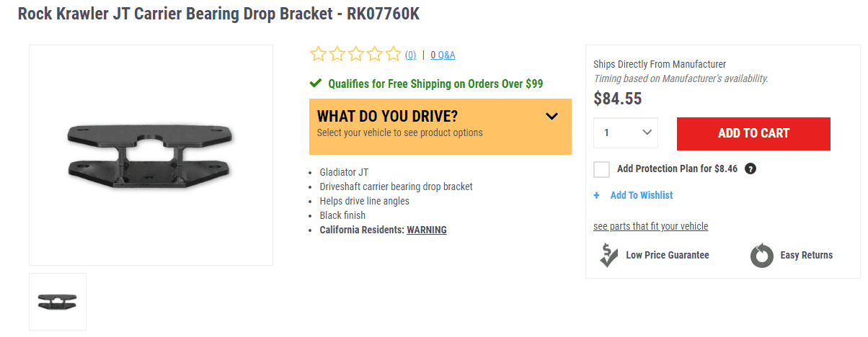Open the (0) reviews count link
This screenshot has width=868, height=337.
[x=410, y=55]
